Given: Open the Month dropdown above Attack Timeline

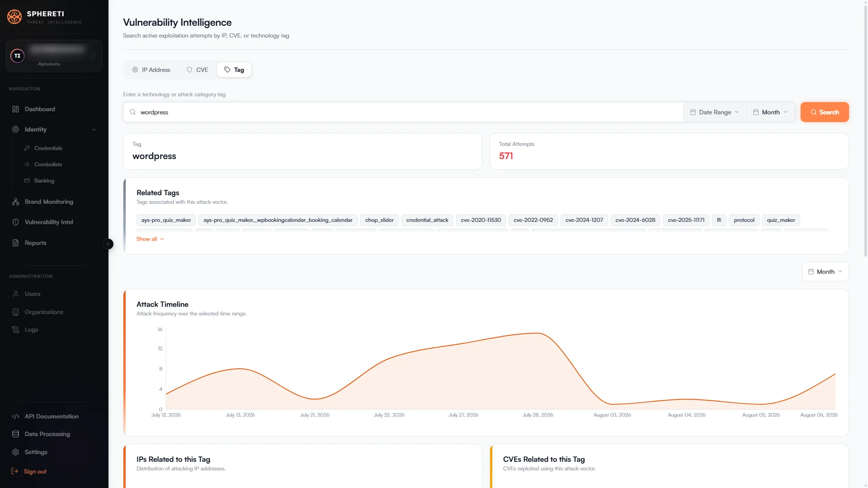Looking at the screenshot, I should point(825,272).
